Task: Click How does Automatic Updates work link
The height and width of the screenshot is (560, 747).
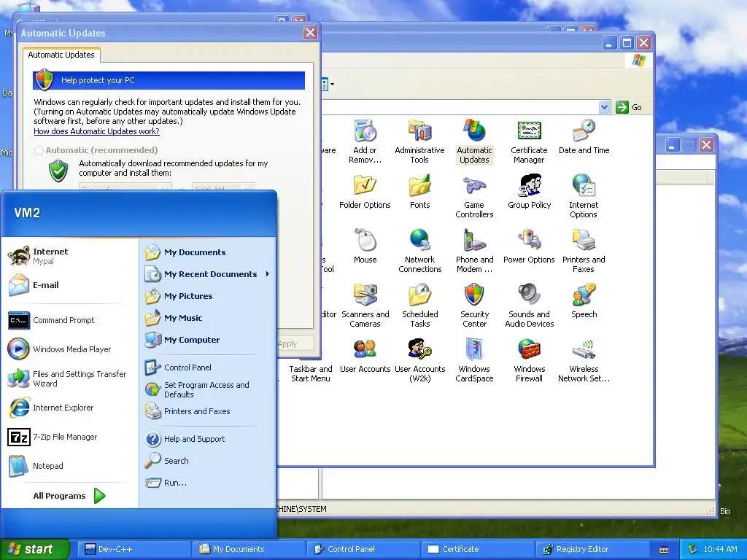Action: point(96,131)
